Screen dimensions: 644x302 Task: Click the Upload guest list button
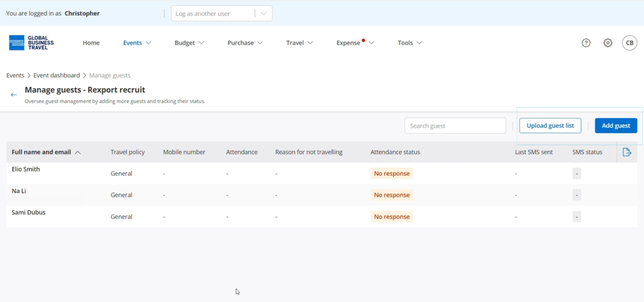[550, 126]
